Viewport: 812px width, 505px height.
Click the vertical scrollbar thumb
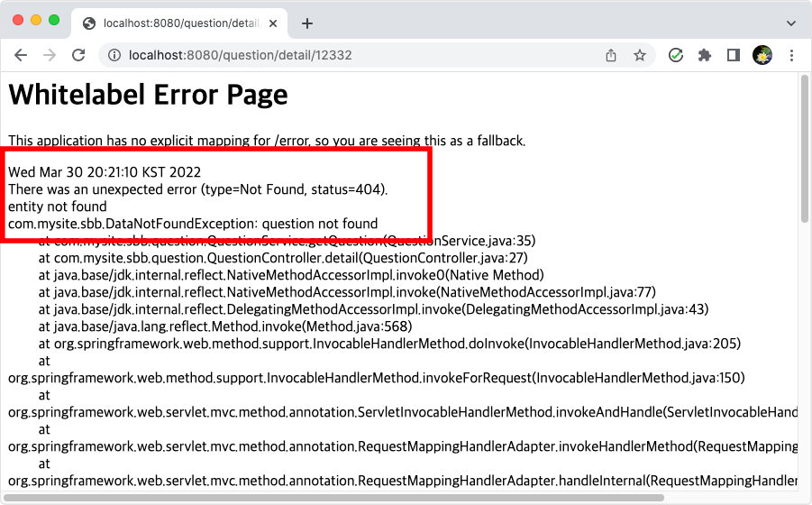point(804,149)
